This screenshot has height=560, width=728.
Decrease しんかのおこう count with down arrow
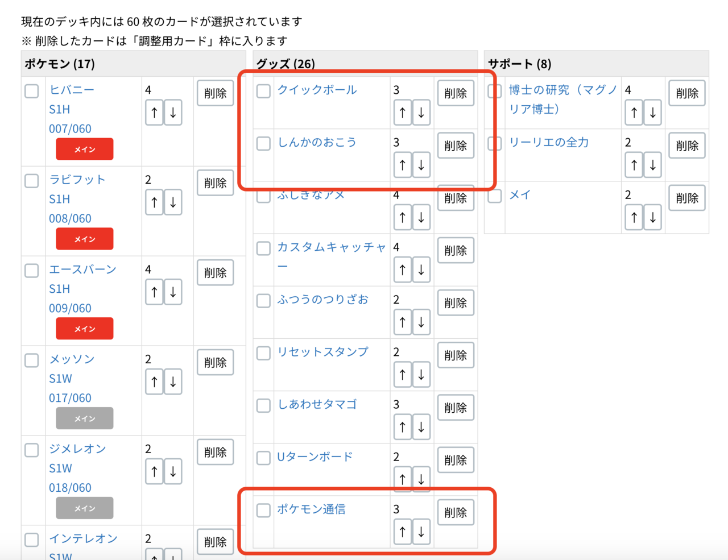tap(421, 165)
